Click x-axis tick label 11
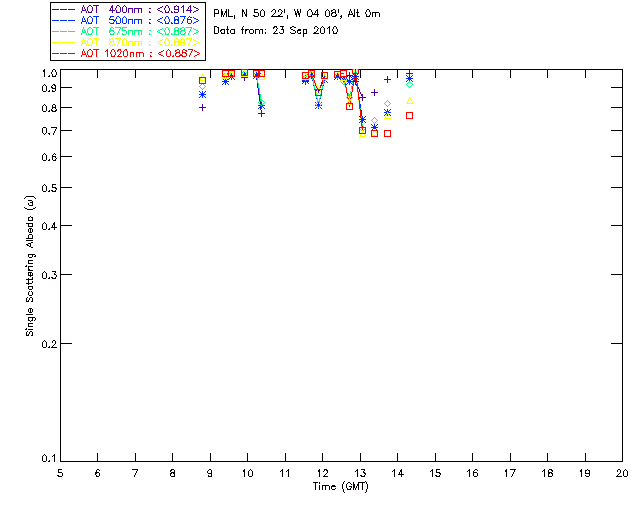The width and height of the screenshot is (640, 512). pos(285,473)
